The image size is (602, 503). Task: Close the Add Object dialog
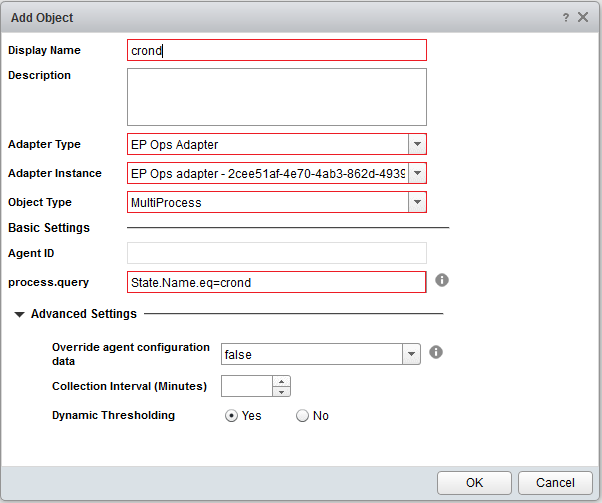[x=583, y=18]
